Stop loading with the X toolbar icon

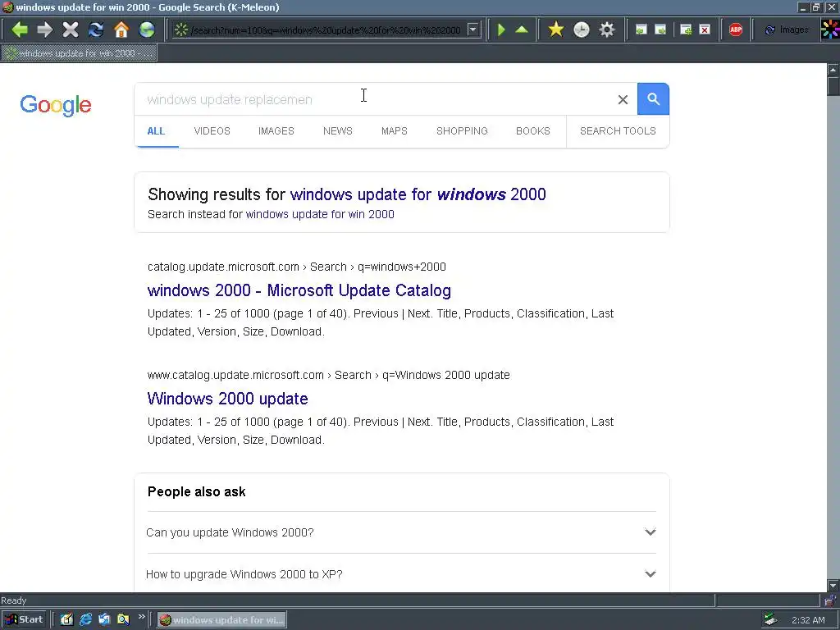tap(71, 30)
